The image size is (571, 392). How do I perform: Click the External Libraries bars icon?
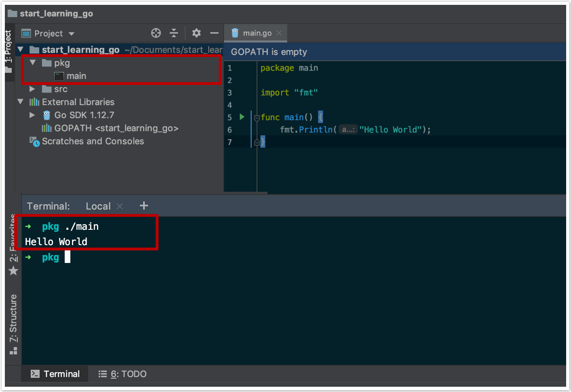pyautogui.click(x=34, y=102)
